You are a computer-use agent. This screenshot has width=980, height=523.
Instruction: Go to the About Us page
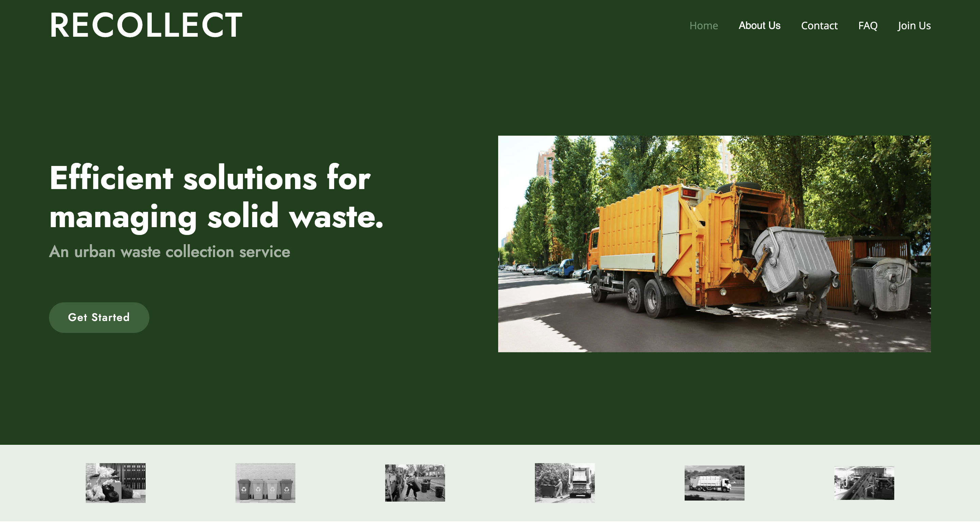[759, 26]
